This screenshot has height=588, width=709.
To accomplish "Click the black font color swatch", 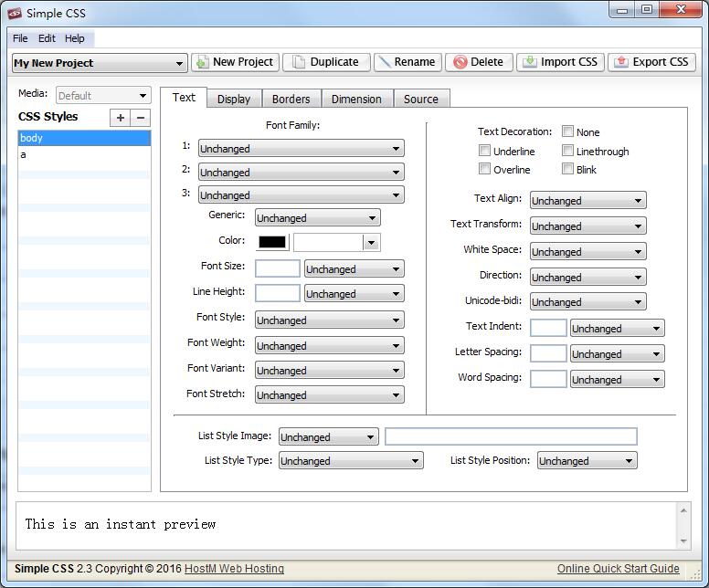I will pos(273,242).
